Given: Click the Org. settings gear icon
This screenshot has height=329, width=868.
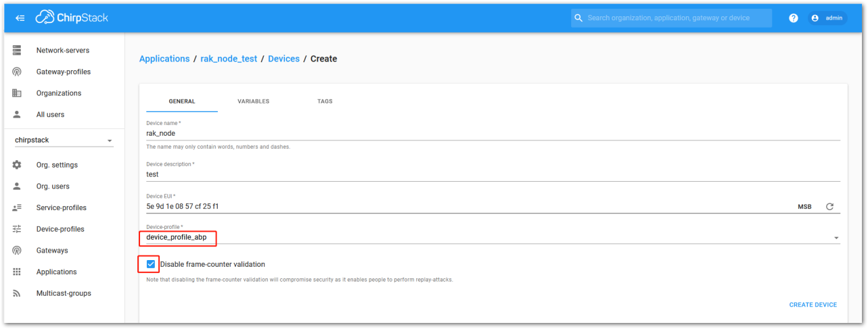Looking at the screenshot, I should pyautogui.click(x=17, y=165).
